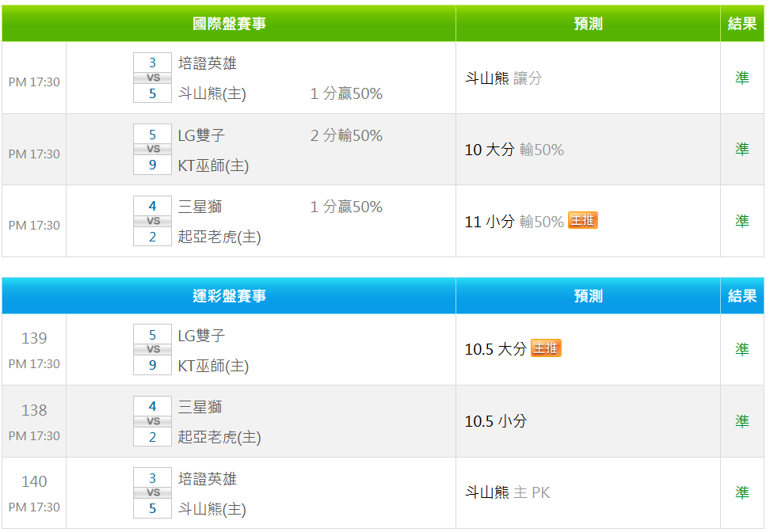Click the 預測 header in the green table
Viewport: 770px width, 532px height.
pos(588,24)
